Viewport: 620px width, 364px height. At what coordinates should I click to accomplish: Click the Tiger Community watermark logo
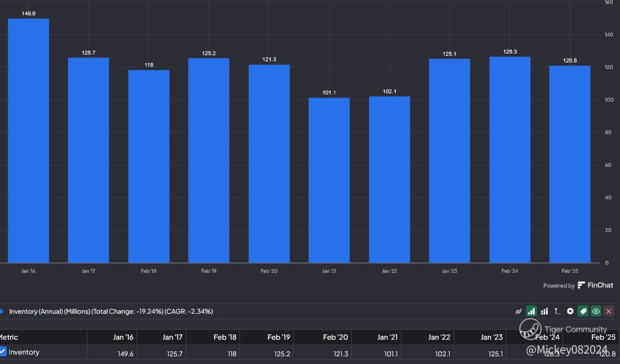[530, 329]
